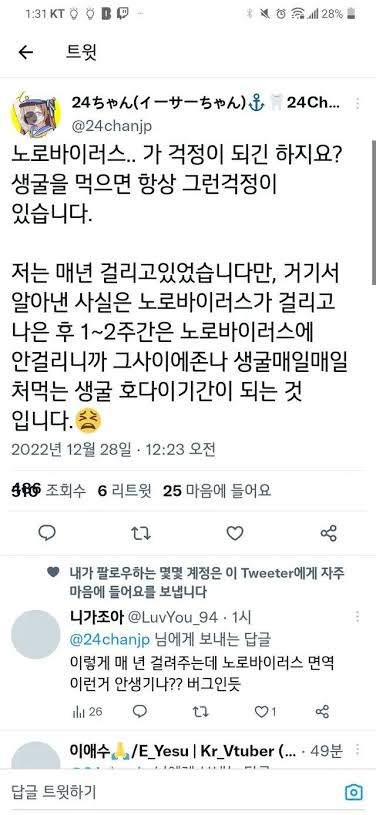
Task: Like the main tweet with the heart icon
Action: (235, 533)
